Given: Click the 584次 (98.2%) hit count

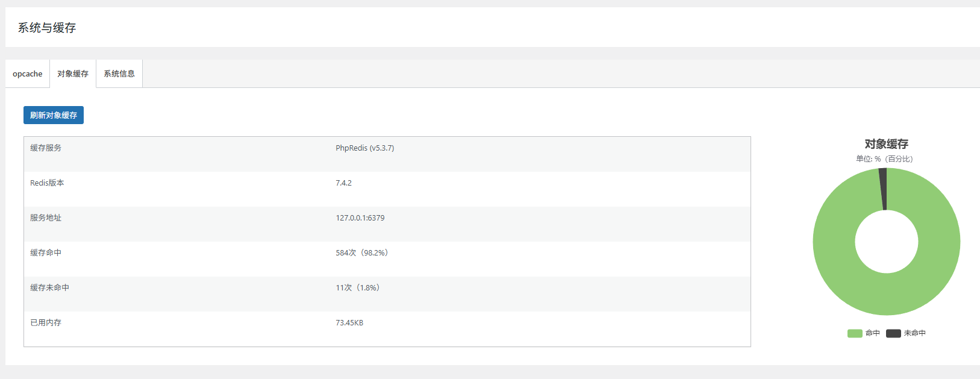Looking at the screenshot, I should [362, 253].
